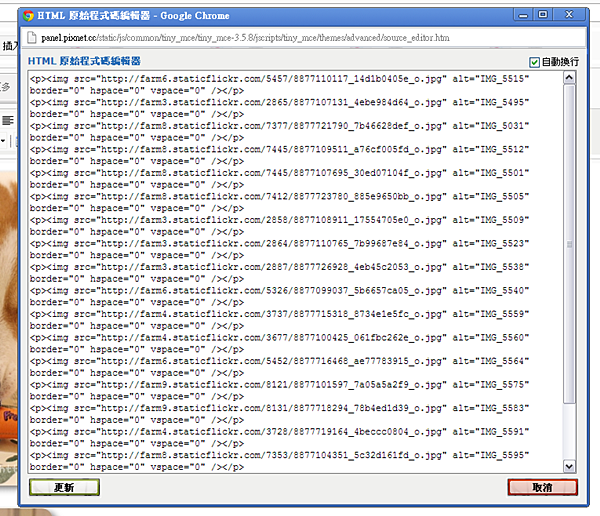The width and height of the screenshot is (600, 516).
Task: Click the code line with alt IMG_5583
Action: (279, 408)
